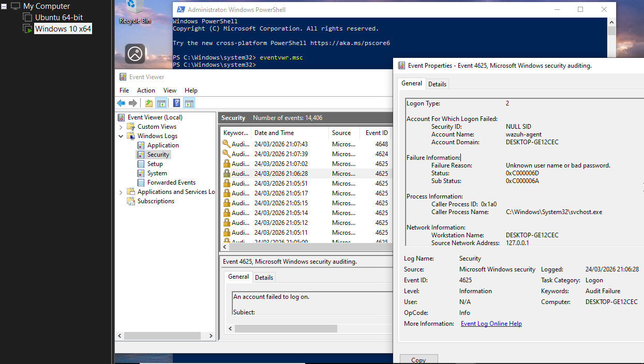The image size is (644, 364).
Task: Select the Setup log under Windows Logs
Action: (x=155, y=163)
